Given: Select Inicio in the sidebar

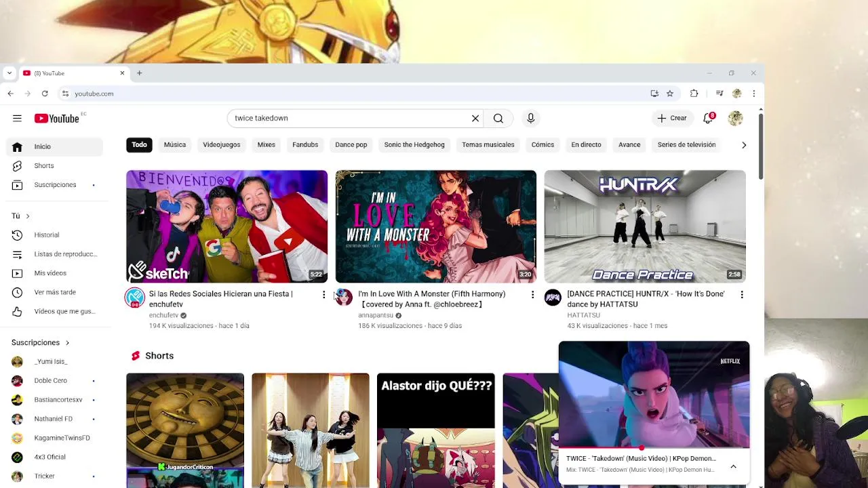Looking at the screenshot, I should 54,146.
